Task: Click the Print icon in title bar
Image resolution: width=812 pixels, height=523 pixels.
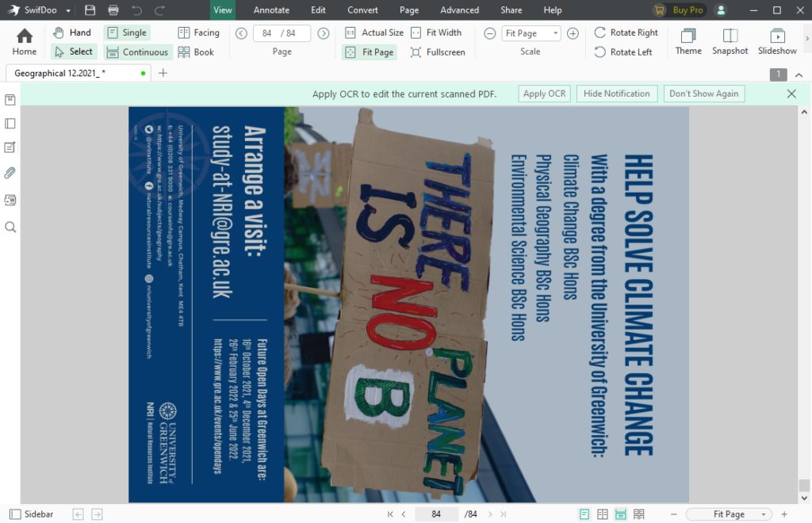Action: tap(113, 10)
